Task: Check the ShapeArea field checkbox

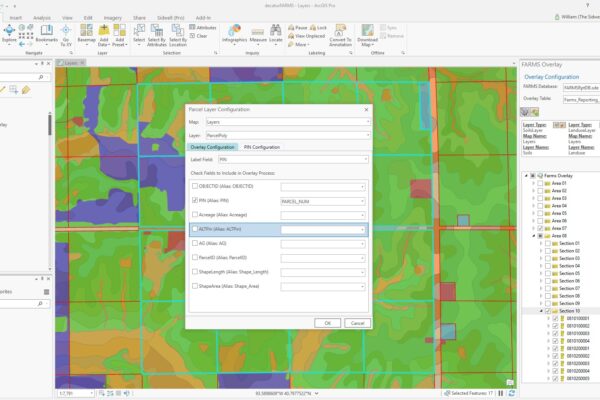Action: [x=195, y=286]
